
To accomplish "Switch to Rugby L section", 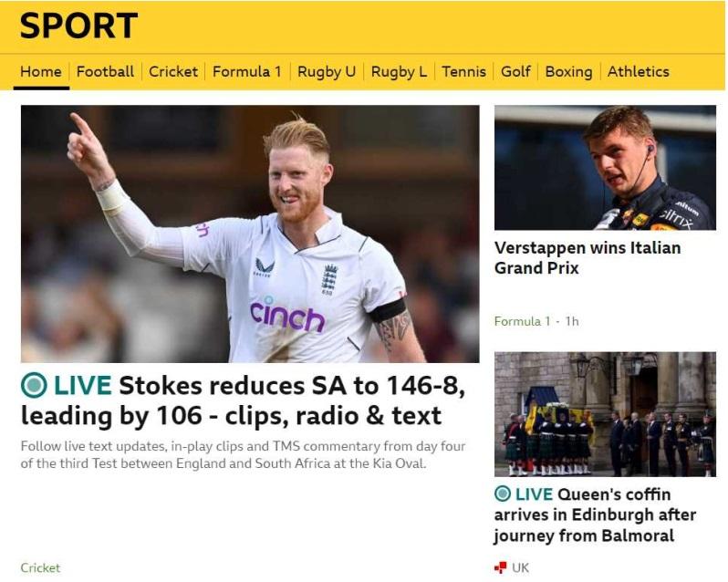I will (x=399, y=71).
